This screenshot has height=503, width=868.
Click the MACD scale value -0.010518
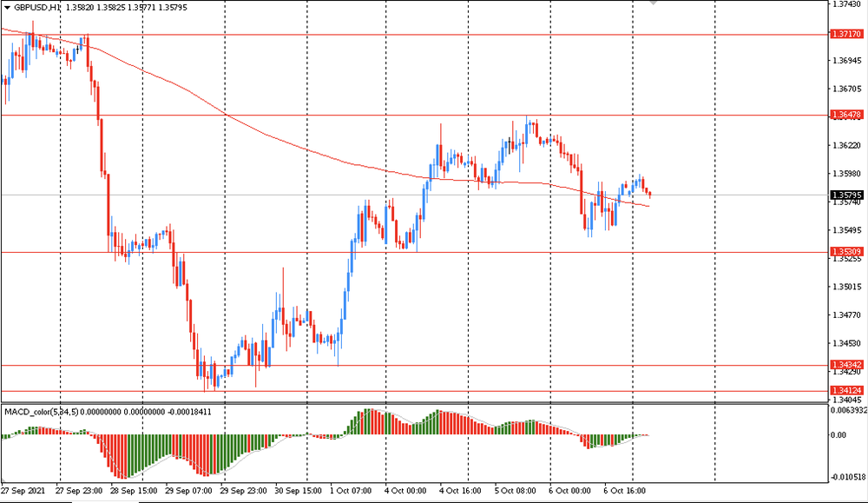(x=848, y=477)
